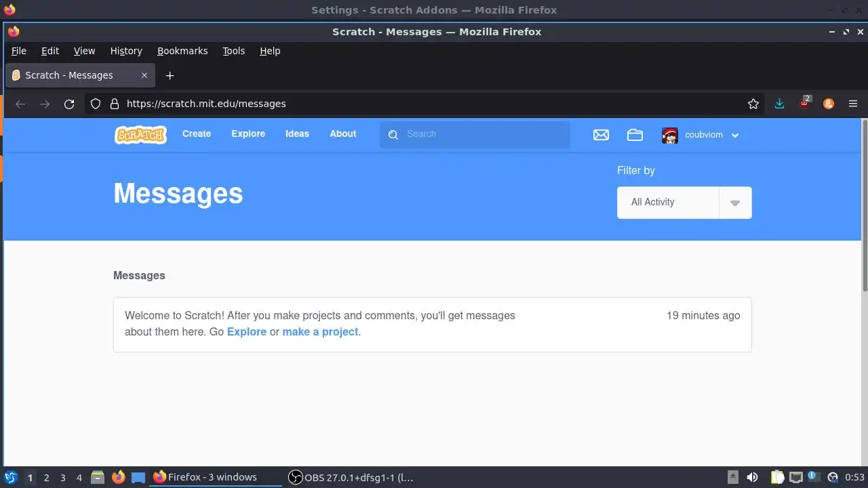This screenshot has width=868, height=488.
Task: Open the Edit menu
Action: coord(50,51)
